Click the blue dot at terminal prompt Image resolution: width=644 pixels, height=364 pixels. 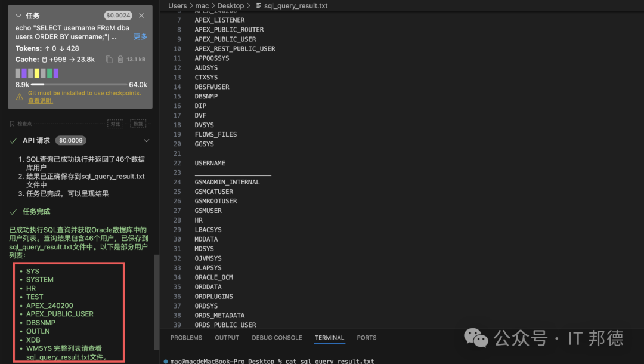click(x=166, y=361)
